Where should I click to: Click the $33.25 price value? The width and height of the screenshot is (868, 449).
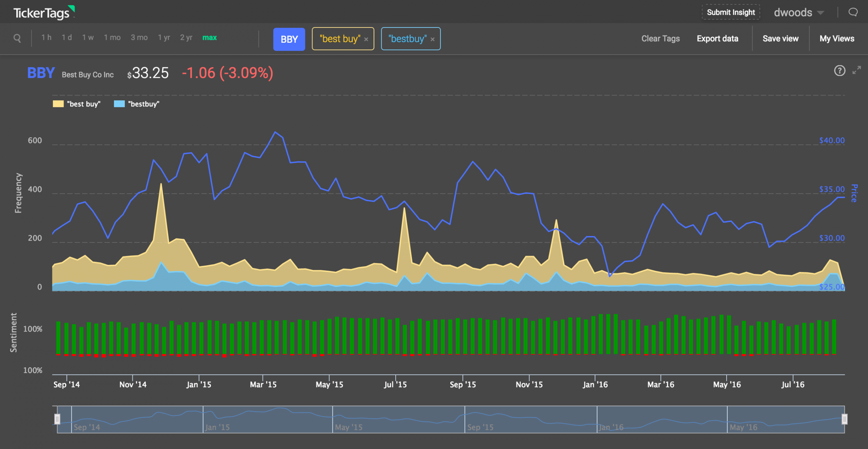(x=148, y=73)
